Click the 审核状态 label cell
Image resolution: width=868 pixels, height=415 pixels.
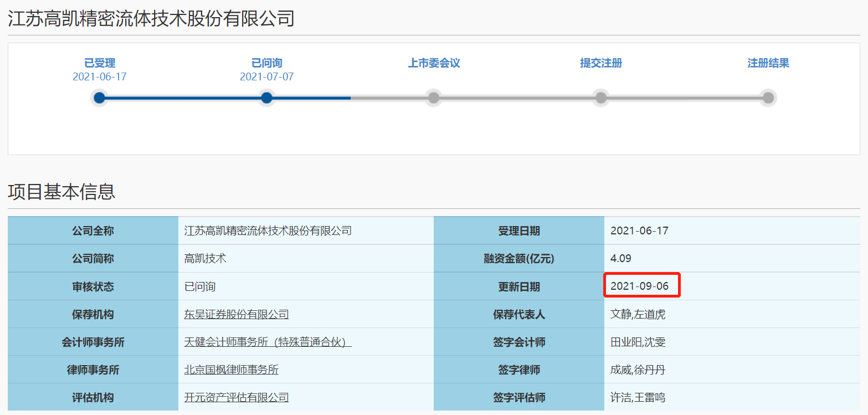93,286
